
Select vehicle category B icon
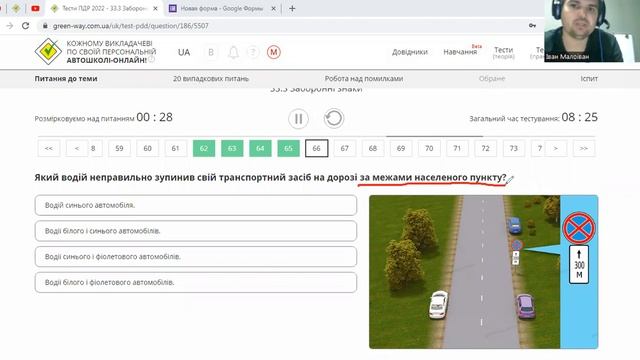(x=211, y=52)
